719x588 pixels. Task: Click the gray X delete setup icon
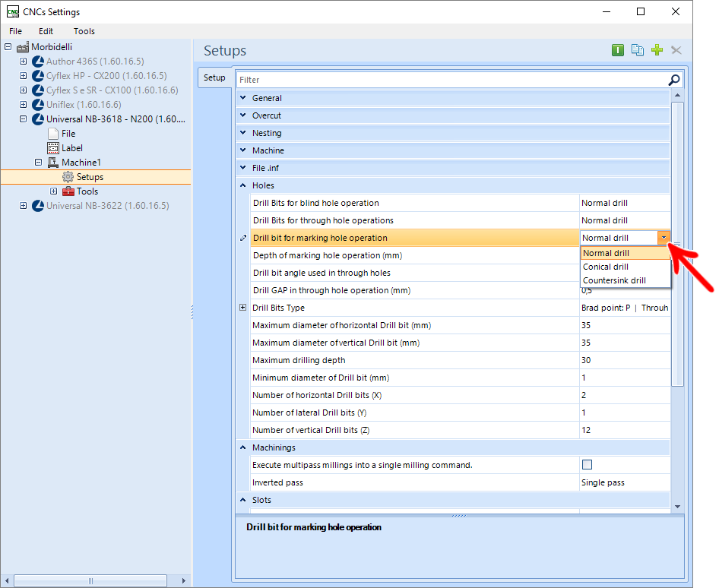coord(676,50)
